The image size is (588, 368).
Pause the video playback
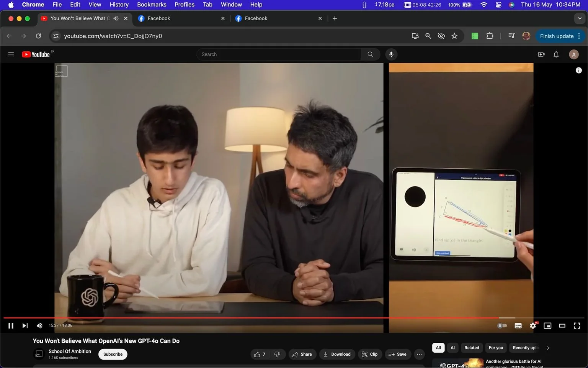pos(11,325)
